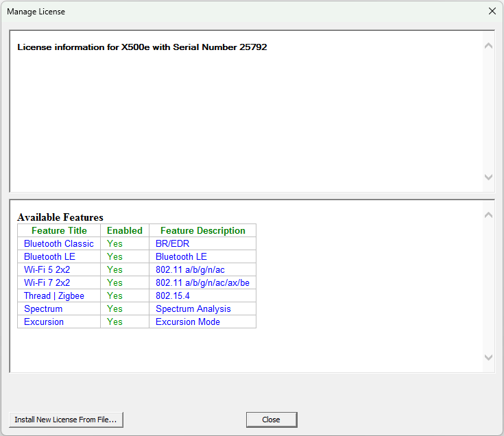Select the Bluetooth LE feature title cell
This screenshot has height=436, width=504.
[x=59, y=256]
